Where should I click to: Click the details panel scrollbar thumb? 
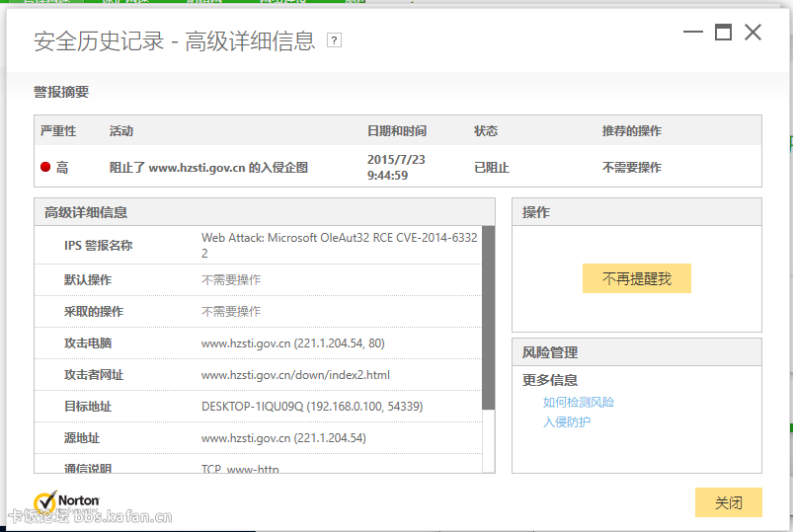tap(488, 318)
